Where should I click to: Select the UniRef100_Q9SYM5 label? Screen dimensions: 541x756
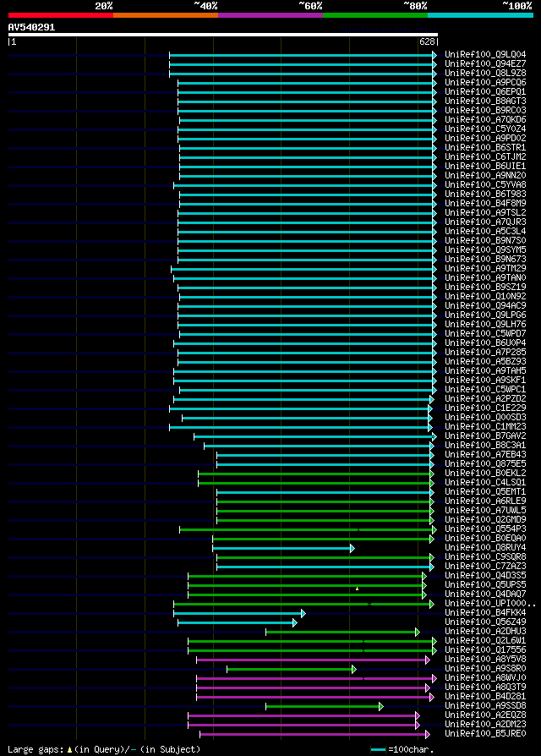point(485,249)
